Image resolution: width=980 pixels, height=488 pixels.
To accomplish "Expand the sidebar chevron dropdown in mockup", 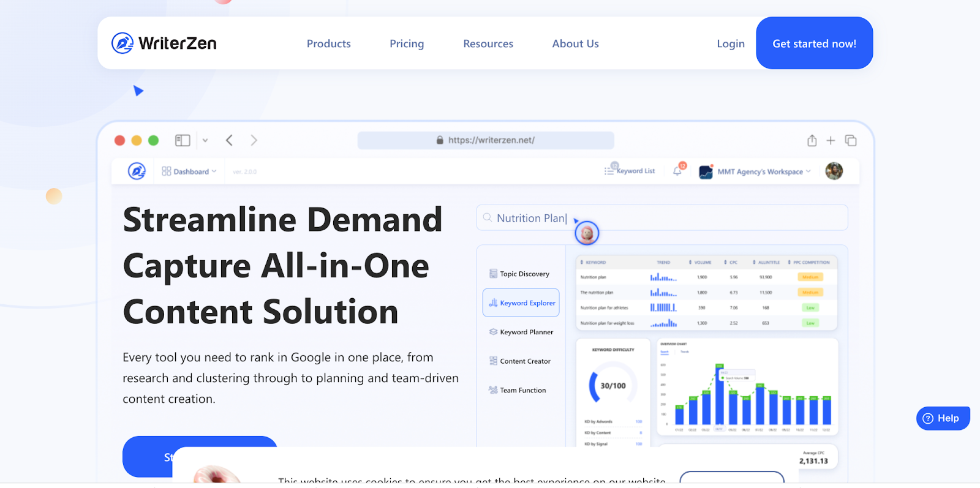I will pos(205,140).
